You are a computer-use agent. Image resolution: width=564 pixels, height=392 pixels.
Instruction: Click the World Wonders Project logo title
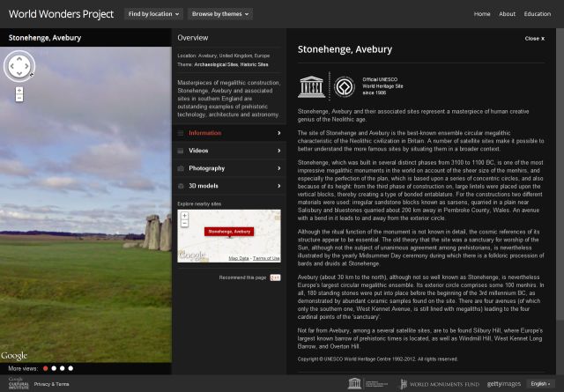click(x=61, y=14)
